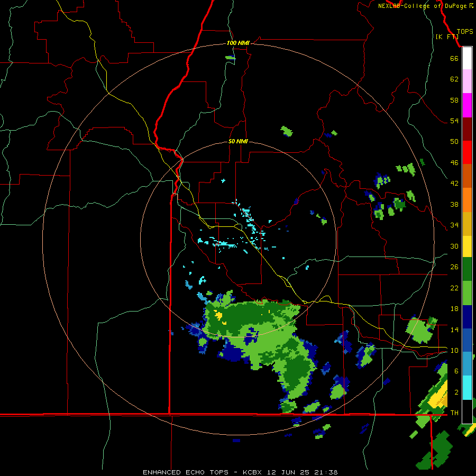This screenshot has width=476, height=476.
Task: Click the orange 38 kft legend swatch
Action: pos(467,200)
